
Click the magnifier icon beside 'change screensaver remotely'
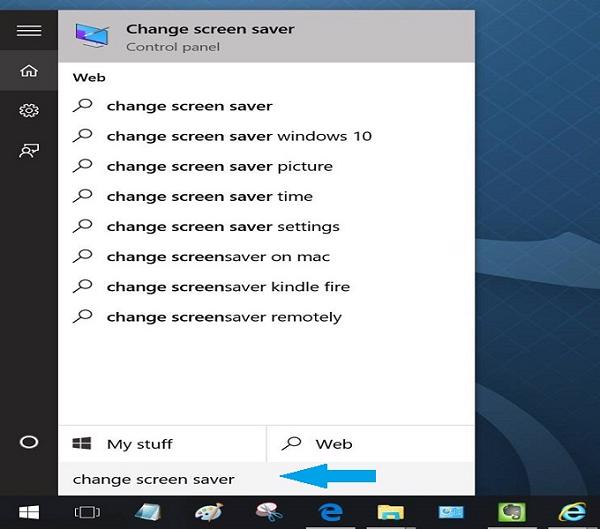tap(83, 316)
